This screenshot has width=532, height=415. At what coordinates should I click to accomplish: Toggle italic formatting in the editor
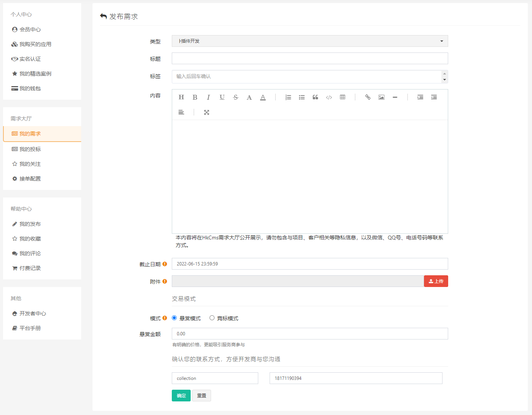pyautogui.click(x=208, y=97)
